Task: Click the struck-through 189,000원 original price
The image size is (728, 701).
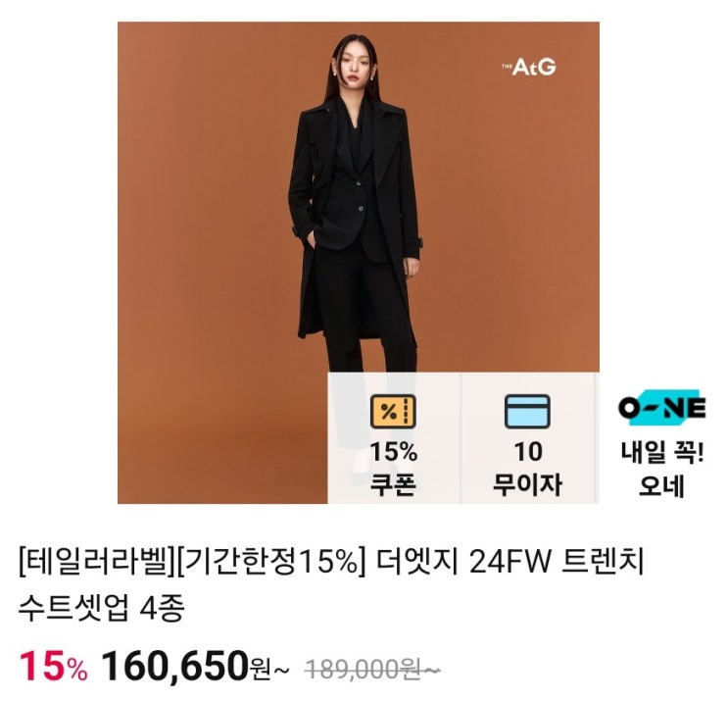Action: click(x=372, y=670)
